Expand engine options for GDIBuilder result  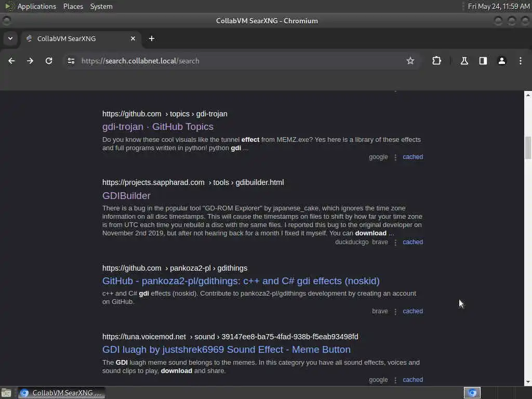[395, 242]
